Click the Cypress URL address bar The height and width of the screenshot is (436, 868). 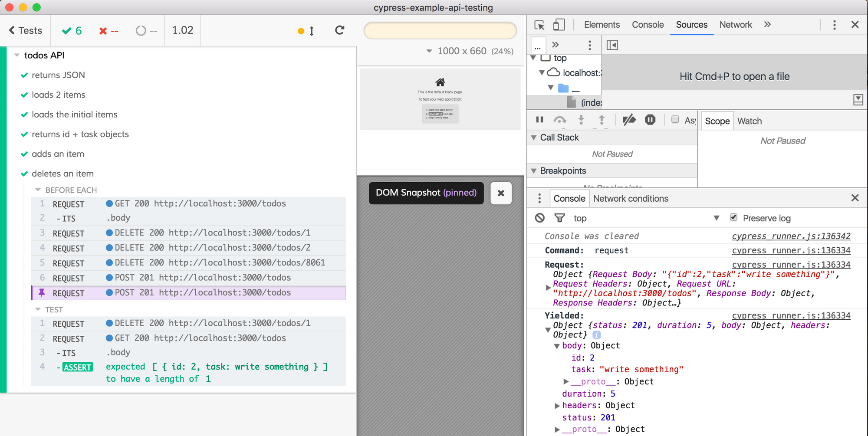[x=440, y=31]
